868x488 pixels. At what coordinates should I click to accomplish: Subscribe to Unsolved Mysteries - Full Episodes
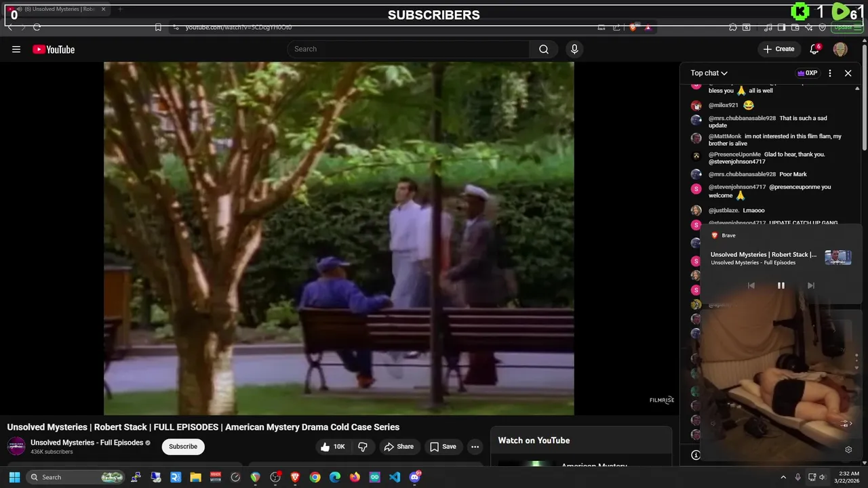point(183,447)
